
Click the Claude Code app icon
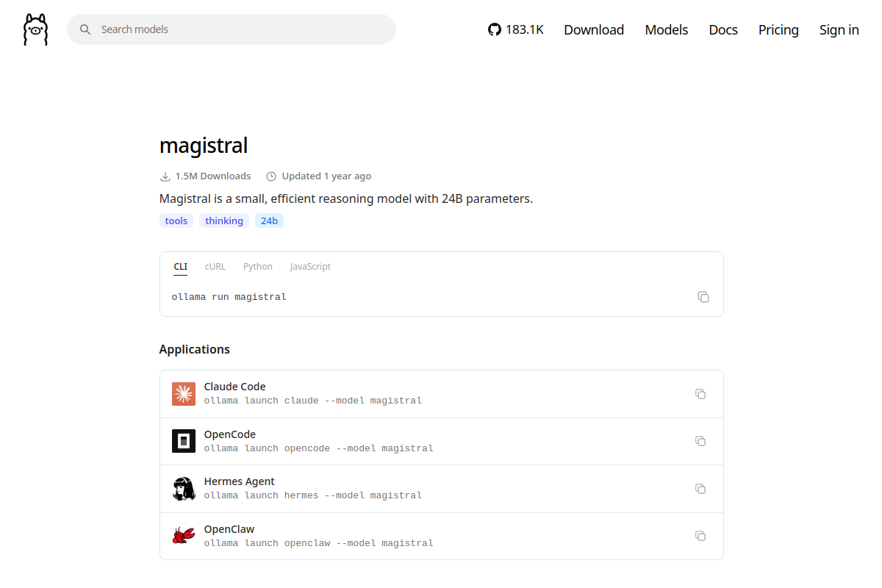tap(184, 394)
